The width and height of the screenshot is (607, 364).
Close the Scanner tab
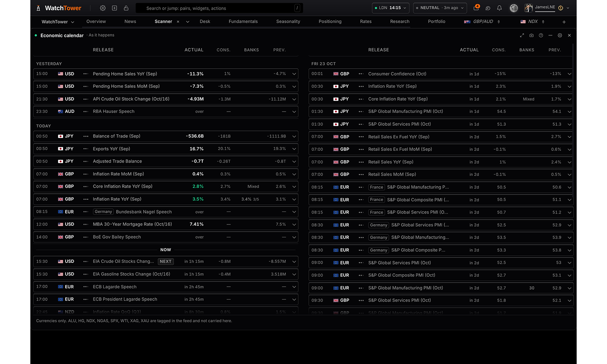178,22
